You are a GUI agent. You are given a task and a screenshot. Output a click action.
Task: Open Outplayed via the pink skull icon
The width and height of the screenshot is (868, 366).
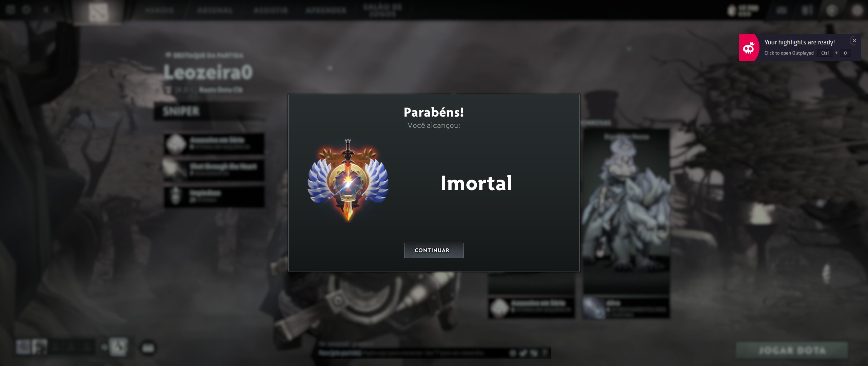[749, 47]
